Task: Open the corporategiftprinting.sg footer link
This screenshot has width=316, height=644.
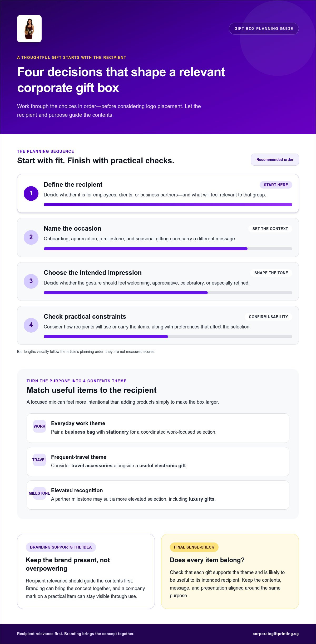Action: coord(275,634)
